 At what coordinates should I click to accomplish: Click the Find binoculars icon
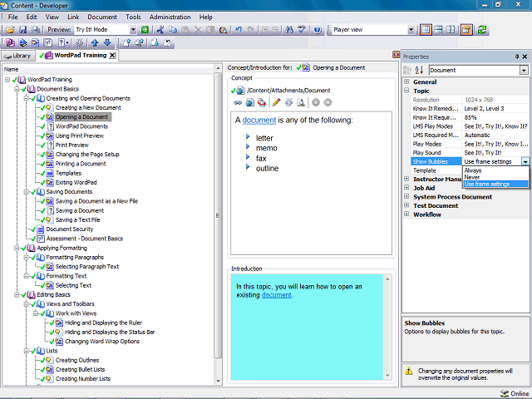click(289, 30)
